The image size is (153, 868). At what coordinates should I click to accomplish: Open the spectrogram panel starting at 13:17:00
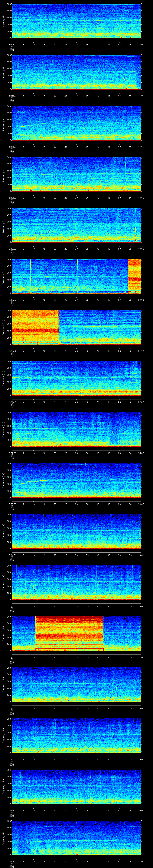[76, 174]
